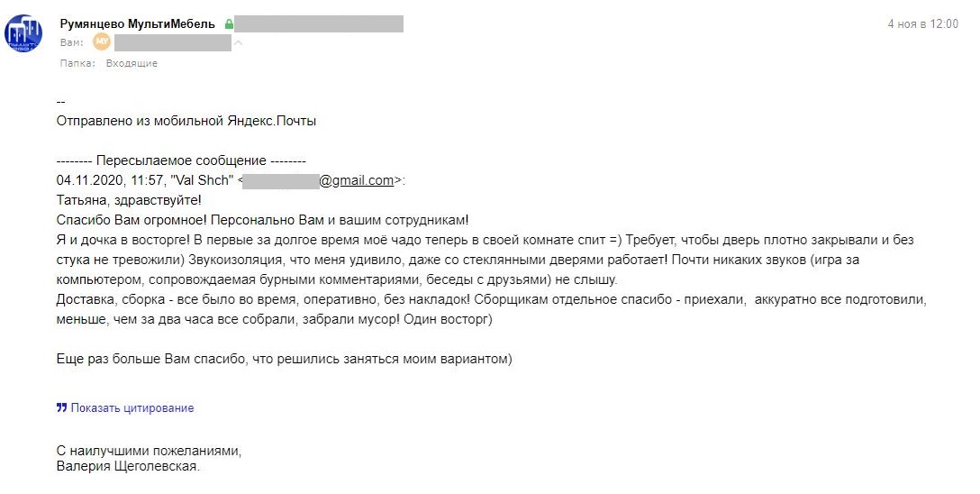Click the Пересылаемое сообщение divider line
Image resolution: width=980 pixels, height=494 pixels.
coord(181,160)
